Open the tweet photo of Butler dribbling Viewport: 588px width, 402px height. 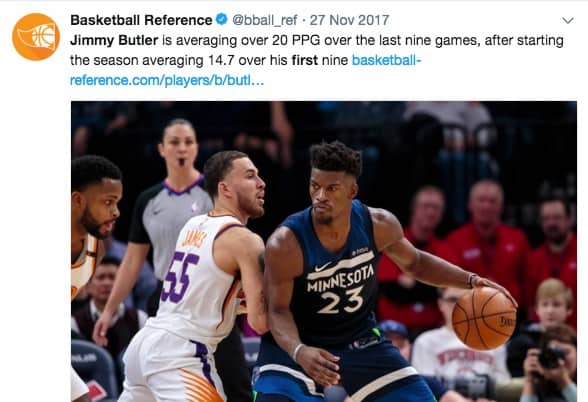coord(324,251)
